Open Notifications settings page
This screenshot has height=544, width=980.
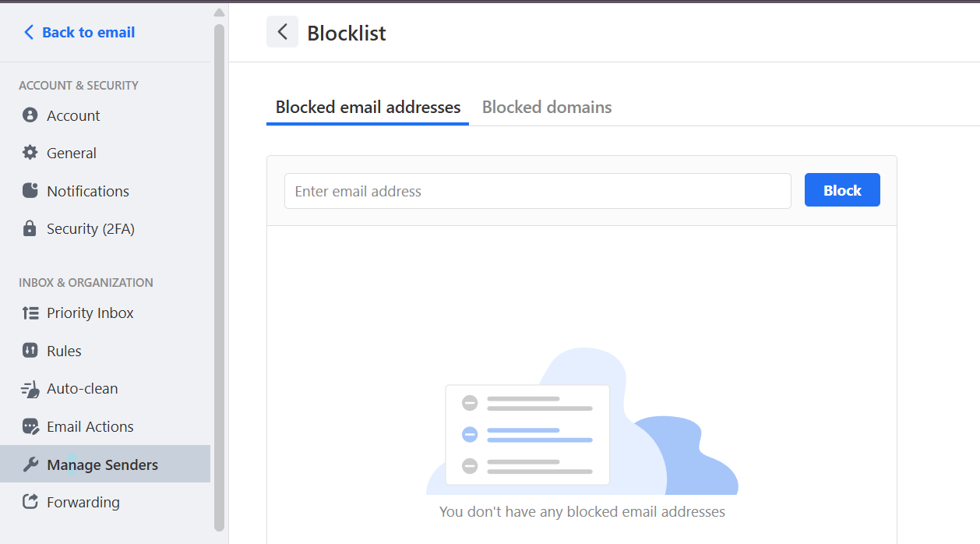(88, 191)
